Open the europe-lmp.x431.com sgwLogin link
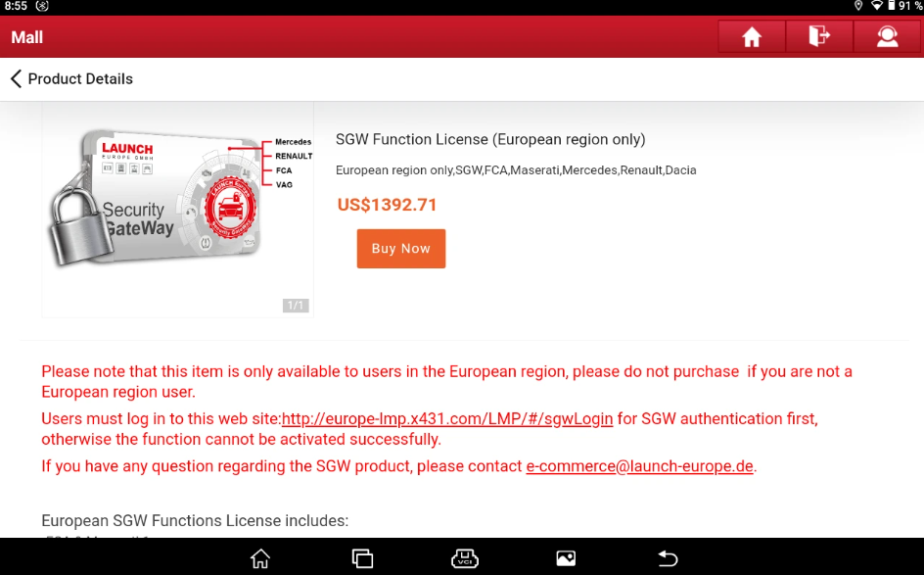 [x=447, y=418]
